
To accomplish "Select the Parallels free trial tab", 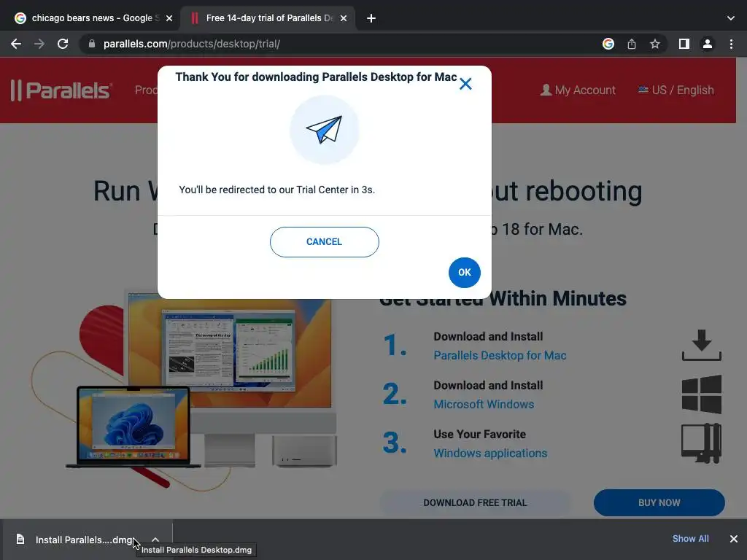I will (x=267, y=18).
